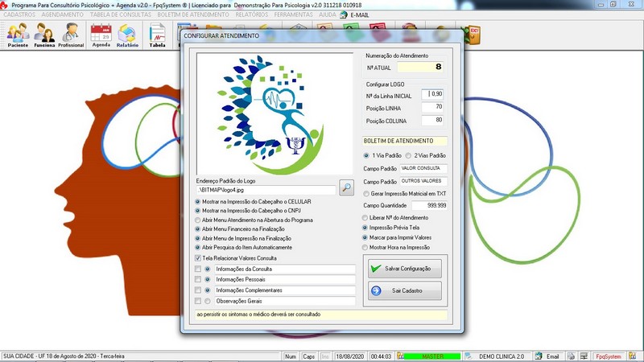This screenshot has height=362, width=644.
Task: Toggle Abrir Pesquisa do Item Automaticamente
Action: pyautogui.click(x=197, y=248)
